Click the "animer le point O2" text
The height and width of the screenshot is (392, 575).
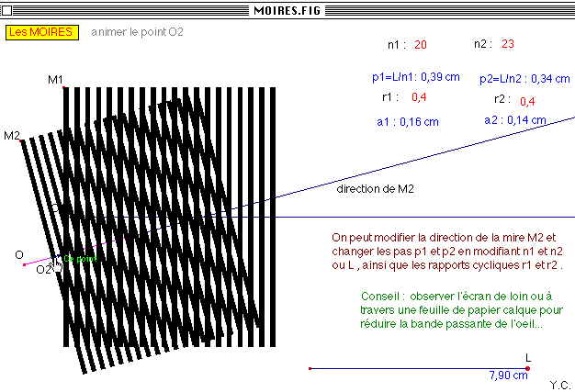click(x=138, y=31)
